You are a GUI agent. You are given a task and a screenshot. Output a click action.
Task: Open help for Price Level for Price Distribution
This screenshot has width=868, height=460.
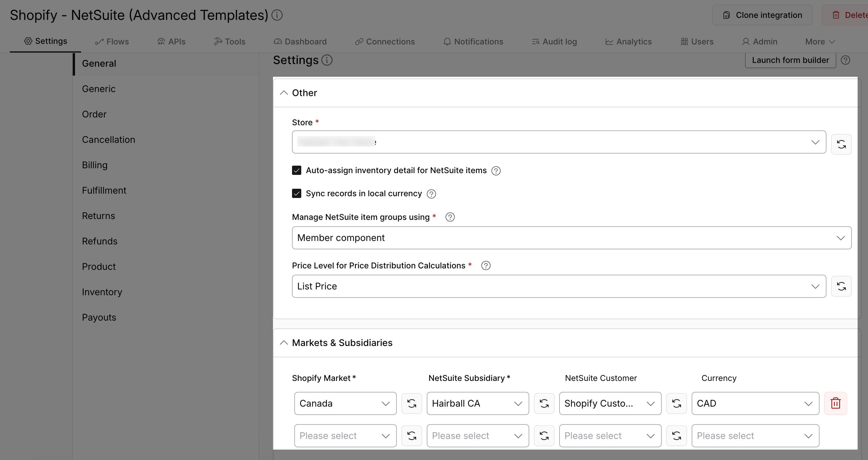coord(486,265)
